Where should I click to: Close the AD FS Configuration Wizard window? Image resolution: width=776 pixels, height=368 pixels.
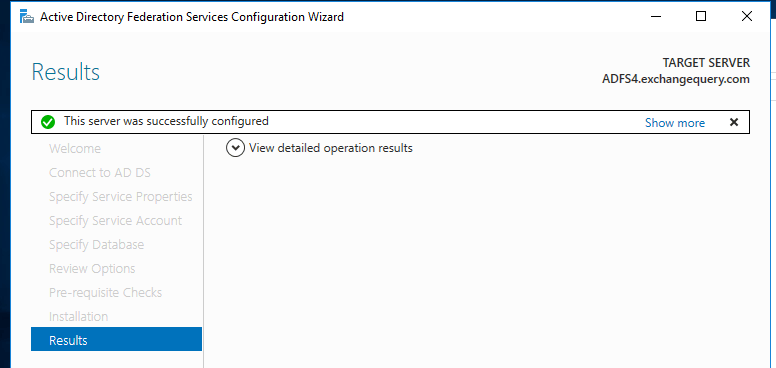tap(747, 16)
